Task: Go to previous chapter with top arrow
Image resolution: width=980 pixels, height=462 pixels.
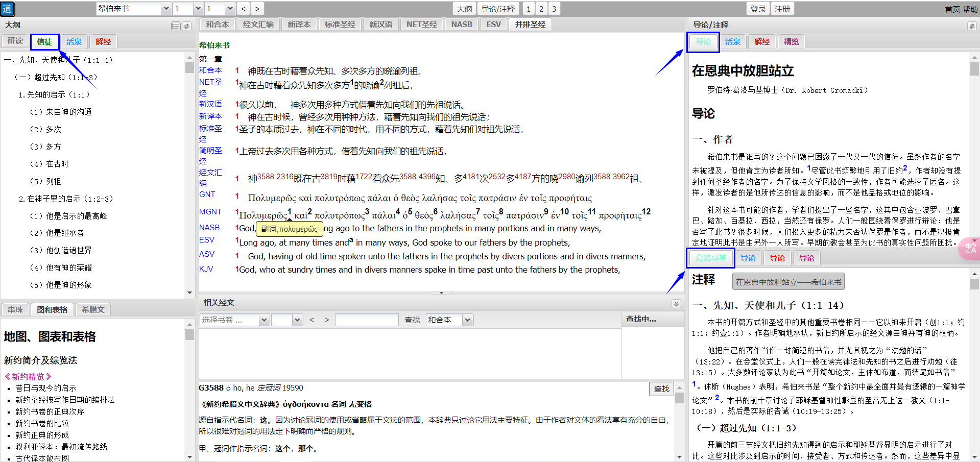Action: [243, 9]
